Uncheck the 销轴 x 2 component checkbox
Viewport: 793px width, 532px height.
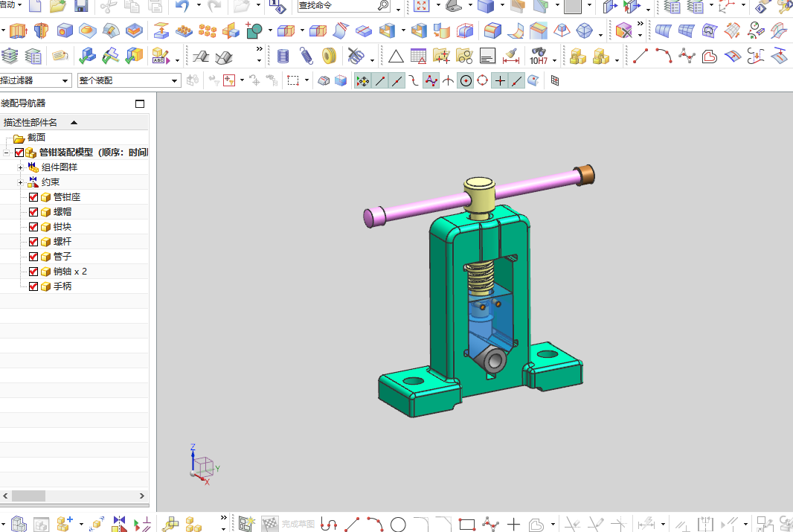click(x=33, y=272)
